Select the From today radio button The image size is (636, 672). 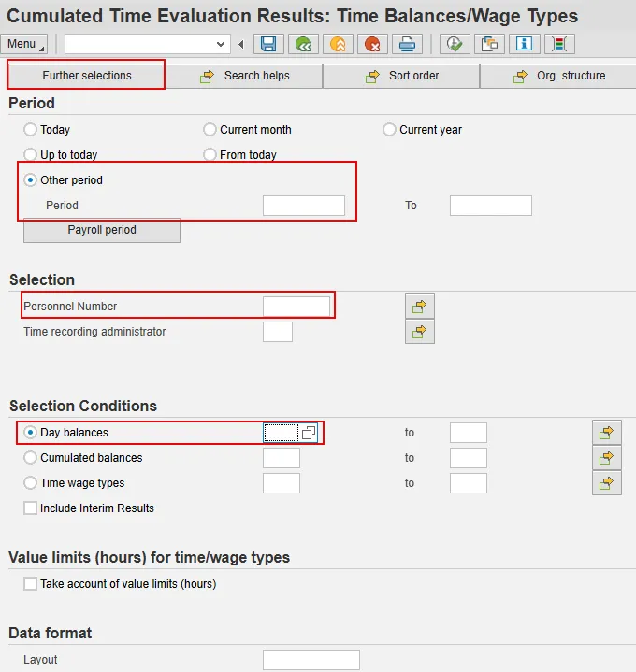click(210, 154)
